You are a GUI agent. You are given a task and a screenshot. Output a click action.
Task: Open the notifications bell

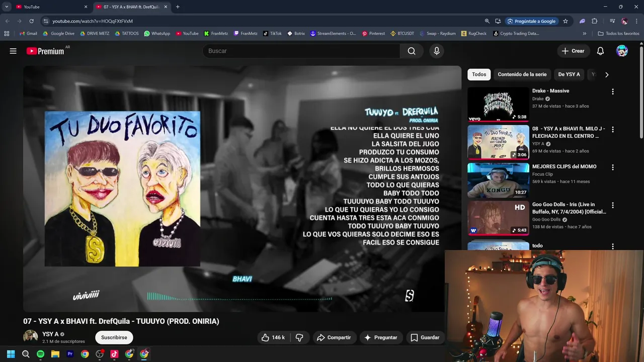(600, 51)
